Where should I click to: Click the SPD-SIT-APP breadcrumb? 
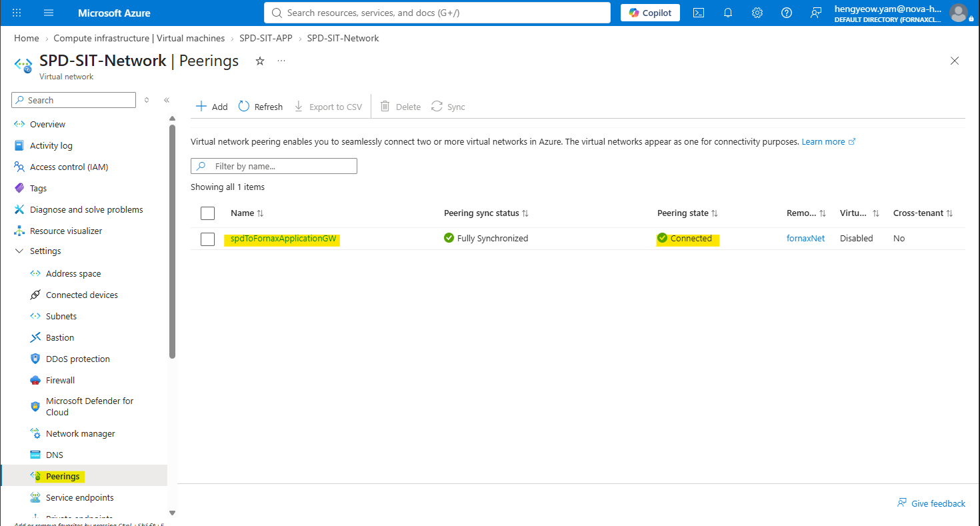(x=266, y=38)
